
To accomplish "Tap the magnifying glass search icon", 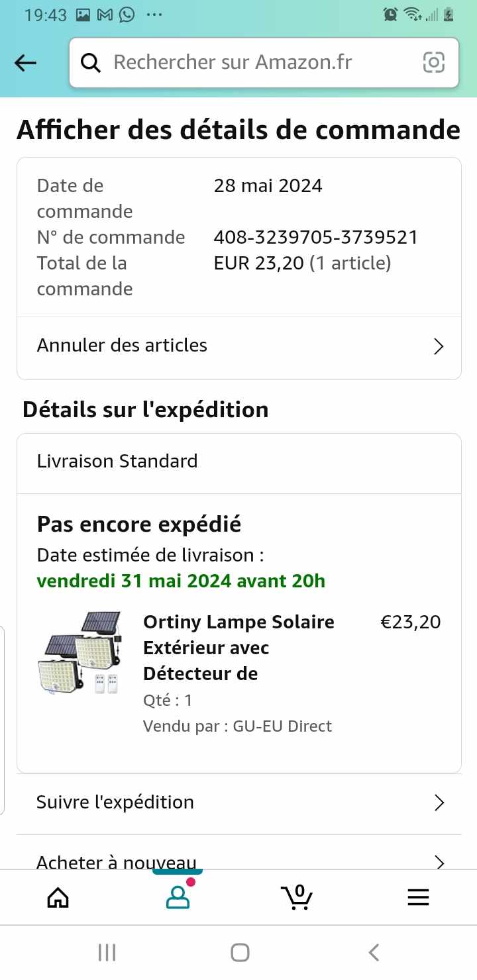I will pyautogui.click(x=91, y=63).
